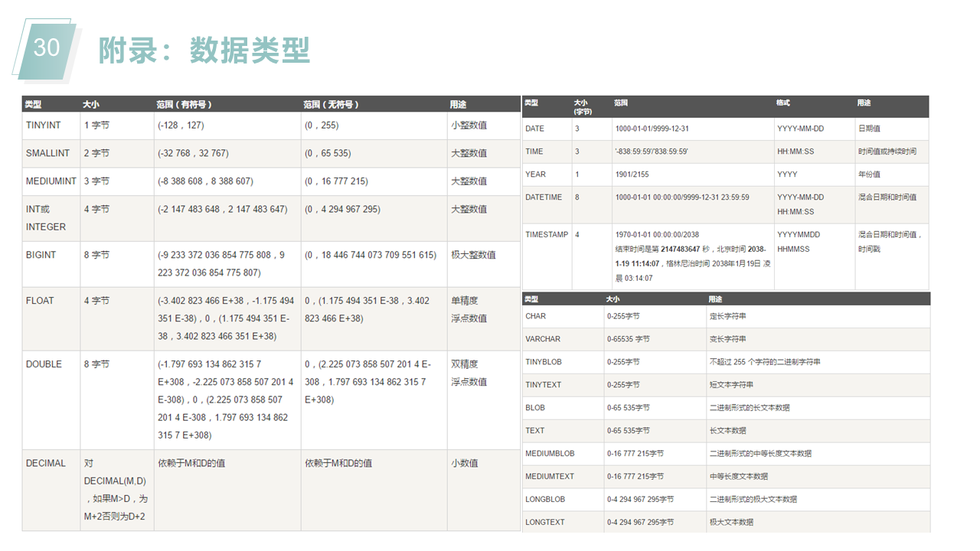
Task: Click the range 1000-01-01/9999-12-31
Action: click(652, 129)
